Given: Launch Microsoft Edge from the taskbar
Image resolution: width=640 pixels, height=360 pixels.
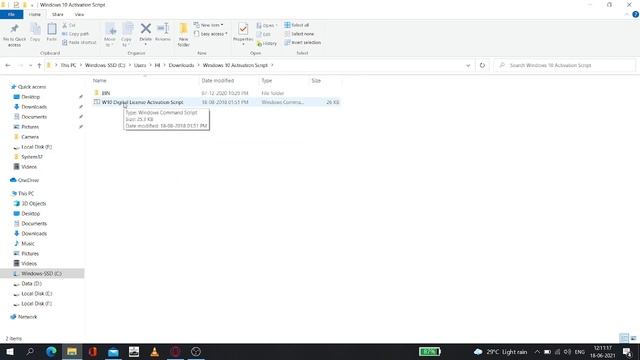Looking at the screenshot, I should pos(51,351).
